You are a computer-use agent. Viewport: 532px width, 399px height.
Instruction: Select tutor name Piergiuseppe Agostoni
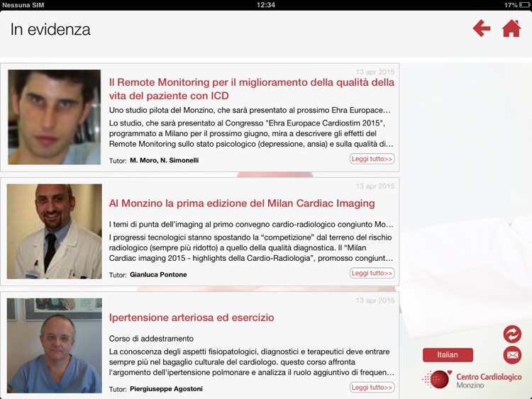coord(166,389)
